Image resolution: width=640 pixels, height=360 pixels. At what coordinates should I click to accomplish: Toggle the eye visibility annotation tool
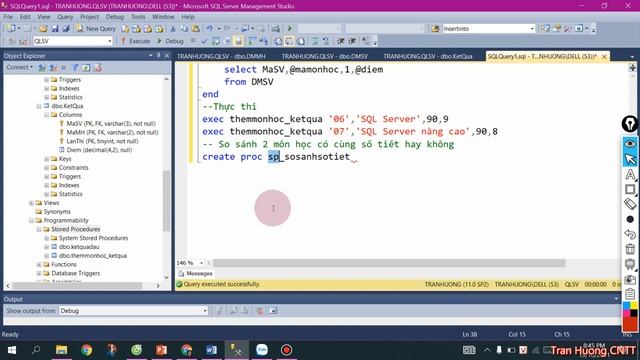coord(630,144)
